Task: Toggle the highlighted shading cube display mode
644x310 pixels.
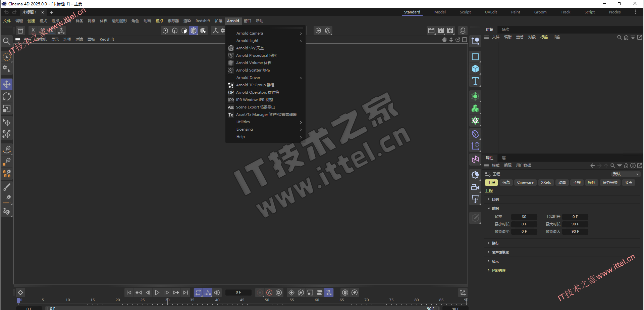Action: pos(194,31)
